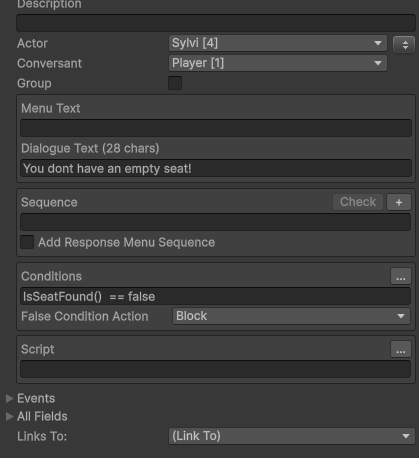Screen dimensions: 419x458
Task: Click the 'Dialogue Text (28 chars)' label
Action: (x=90, y=148)
